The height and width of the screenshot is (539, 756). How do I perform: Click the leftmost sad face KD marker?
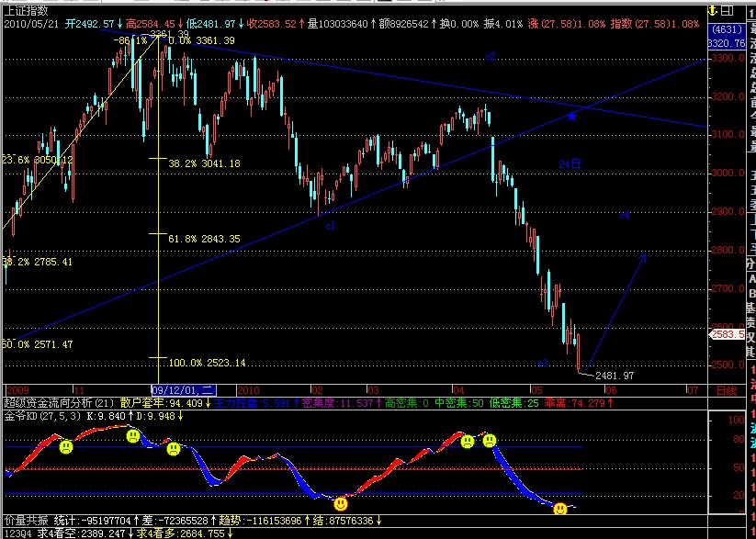(x=66, y=447)
